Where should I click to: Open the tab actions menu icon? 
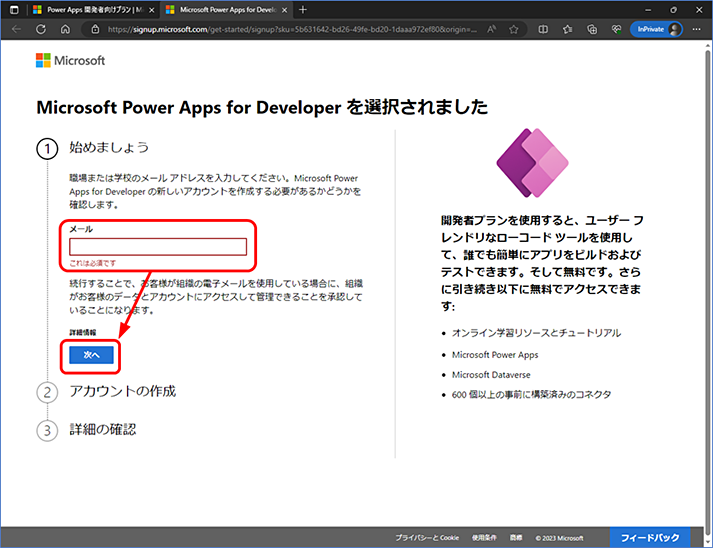pyautogui.click(x=14, y=10)
